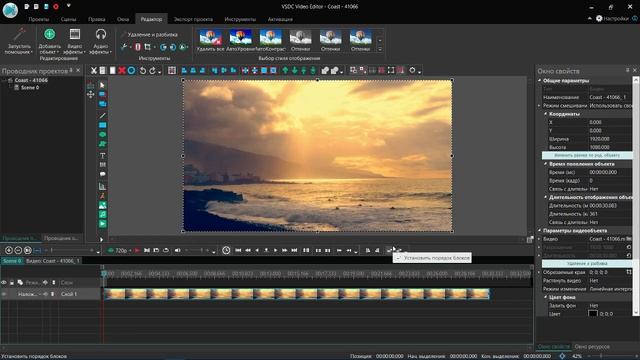This screenshot has height=360, width=640.
Task: Toggle the eye icon in the timeline header row
Action: 4,282
